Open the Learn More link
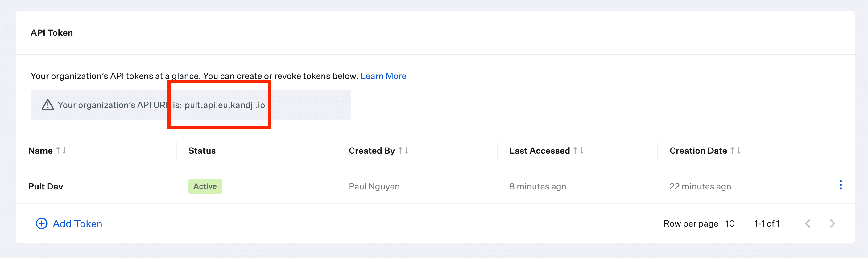Image resolution: width=868 pixels, height=258 pixels. pos(383,76)
